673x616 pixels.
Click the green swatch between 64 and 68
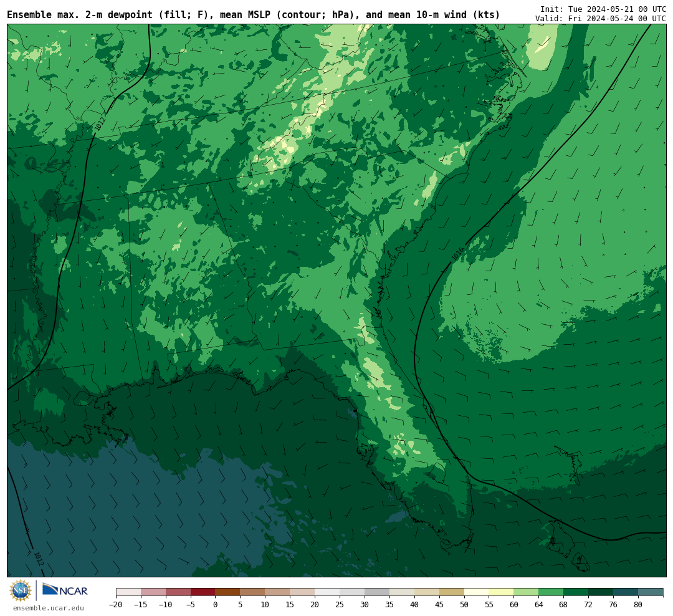tap(551, 592)
